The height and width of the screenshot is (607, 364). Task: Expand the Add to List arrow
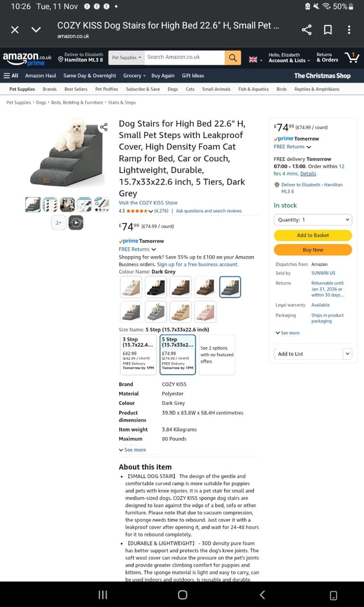(347, 354)
